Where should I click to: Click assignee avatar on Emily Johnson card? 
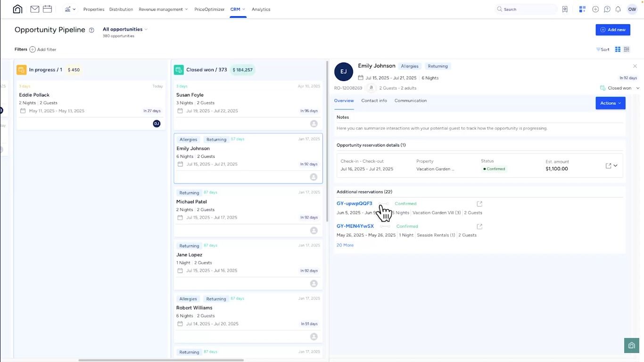coord(314,177)
